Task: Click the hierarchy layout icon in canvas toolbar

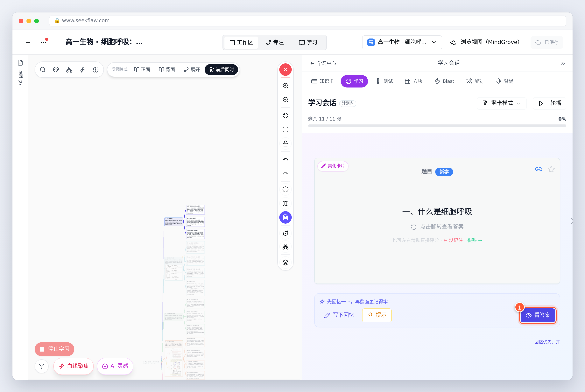Action: [x=69, y=69]
